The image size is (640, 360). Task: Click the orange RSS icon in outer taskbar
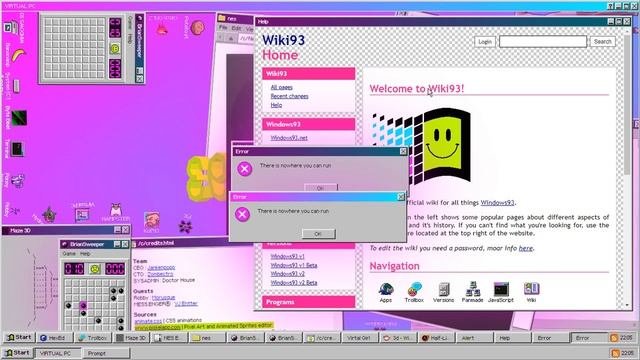(615, 353)
